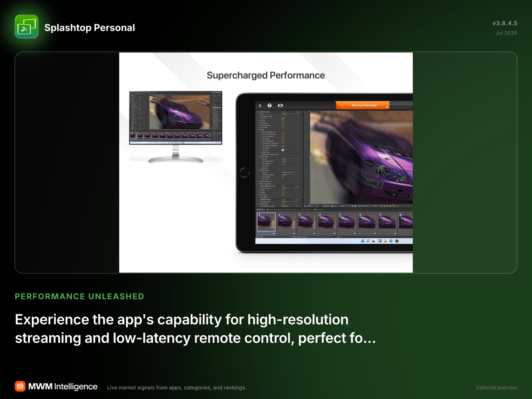The height and width of the screenshot is (399, 532).
Task: Open Microsoft Store from the taskbar
Action: pyautogui.click(x=397, y=241)
